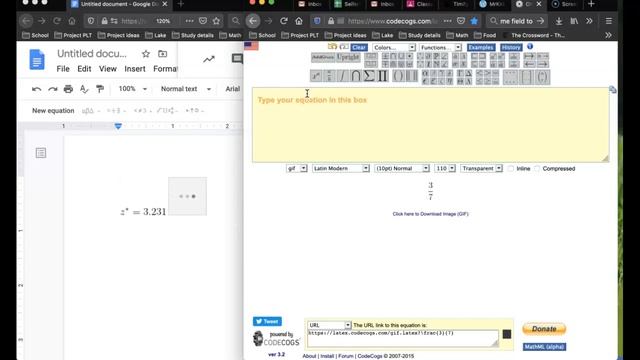Image resolution: width=640 pixels, height=360 pixels.
Task: Open the CodeCogs info icon
Action: [530, 47]
